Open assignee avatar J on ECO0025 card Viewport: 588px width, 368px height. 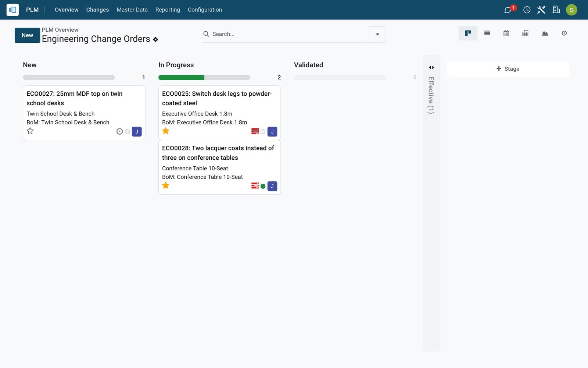tap(272, 132)
